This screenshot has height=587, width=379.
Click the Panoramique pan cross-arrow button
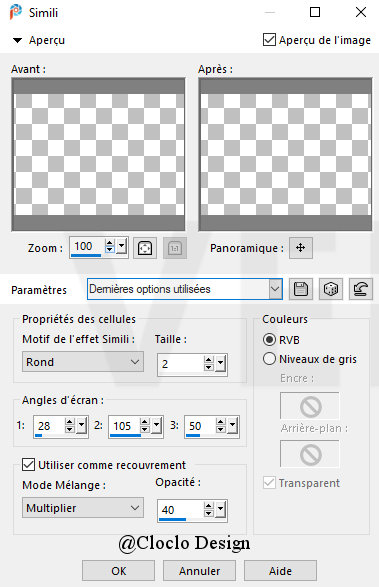(301, 247)
